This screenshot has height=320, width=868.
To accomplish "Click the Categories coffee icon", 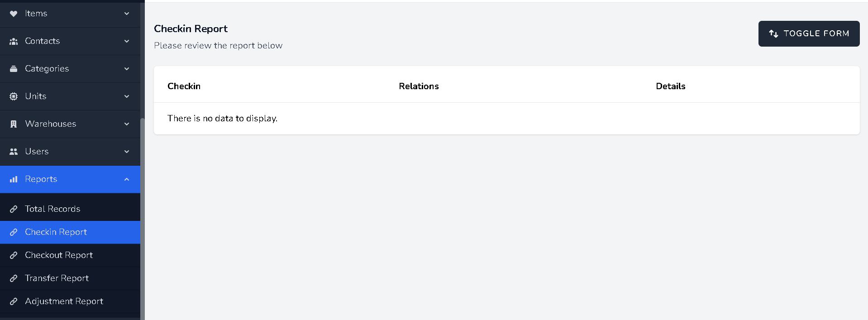I will coord(14,69).
